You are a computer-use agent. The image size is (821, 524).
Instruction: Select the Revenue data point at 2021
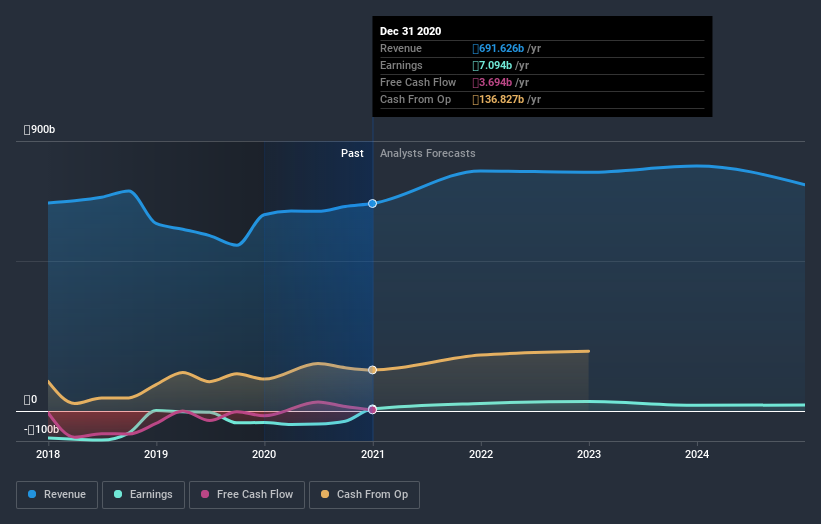click(x=372, y=203)
